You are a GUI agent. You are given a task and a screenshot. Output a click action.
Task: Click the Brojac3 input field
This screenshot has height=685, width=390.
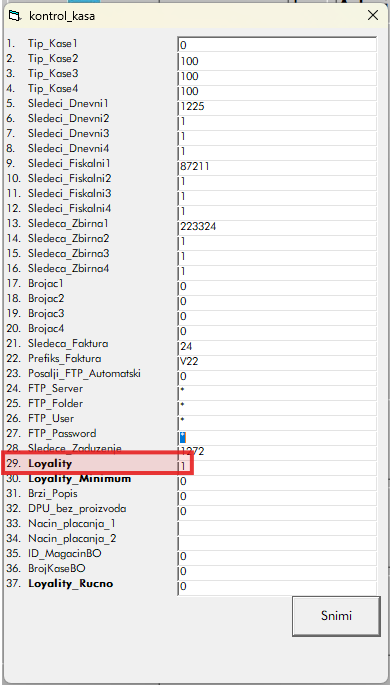(277, 316)
